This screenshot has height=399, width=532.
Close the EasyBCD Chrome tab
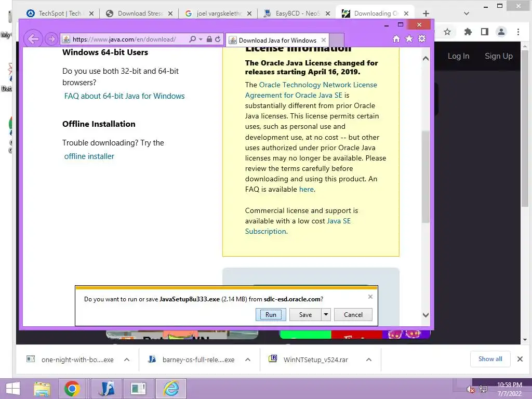coord(328,14)
